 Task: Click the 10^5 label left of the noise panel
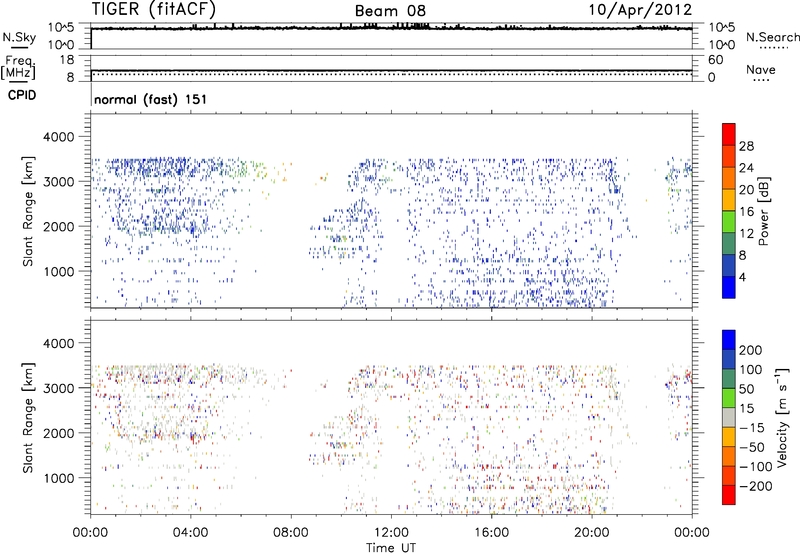61,28
